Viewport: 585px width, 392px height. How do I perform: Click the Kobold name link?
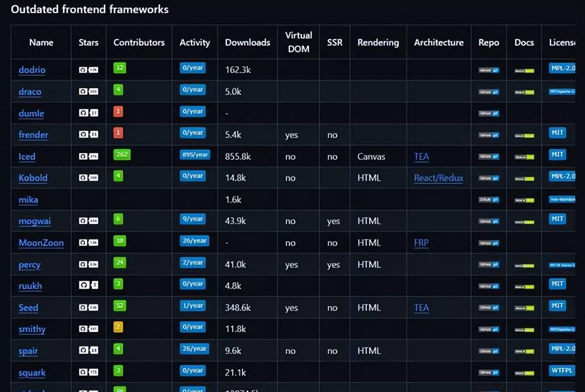[33, 178]
